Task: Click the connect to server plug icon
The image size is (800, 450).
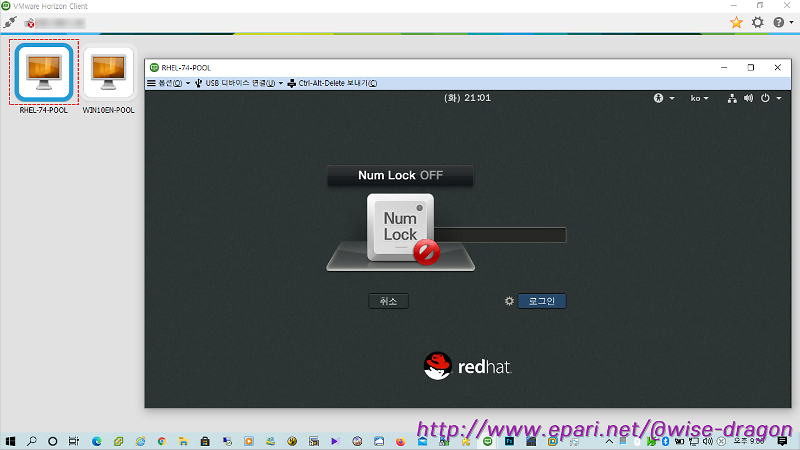Action: click(10, 22)
